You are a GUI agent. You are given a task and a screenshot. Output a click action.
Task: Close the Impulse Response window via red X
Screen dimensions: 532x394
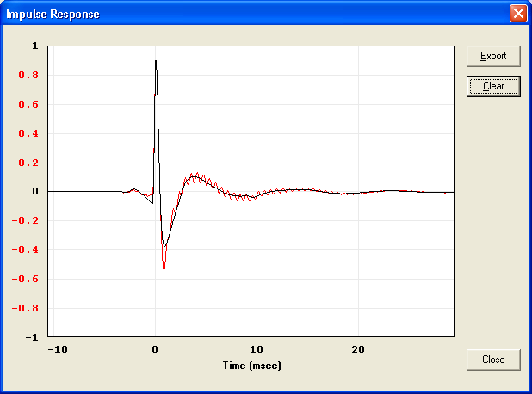coord(518,14)
